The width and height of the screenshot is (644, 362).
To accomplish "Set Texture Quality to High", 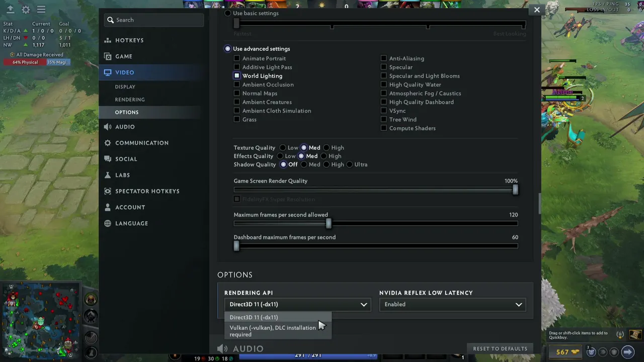I will tap(327, 148).
